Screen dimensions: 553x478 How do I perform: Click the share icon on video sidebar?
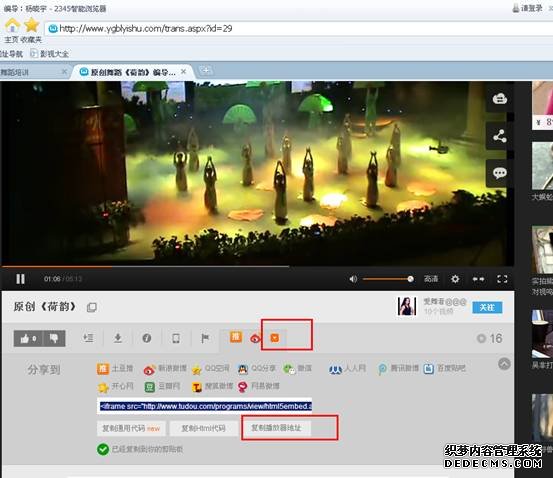(x=499, y=136)
